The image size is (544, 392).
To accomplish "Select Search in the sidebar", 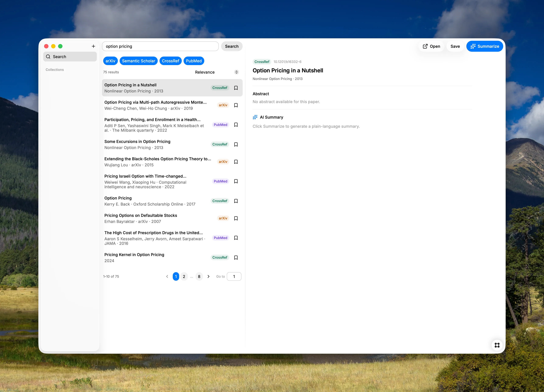I will click(70, 57).
